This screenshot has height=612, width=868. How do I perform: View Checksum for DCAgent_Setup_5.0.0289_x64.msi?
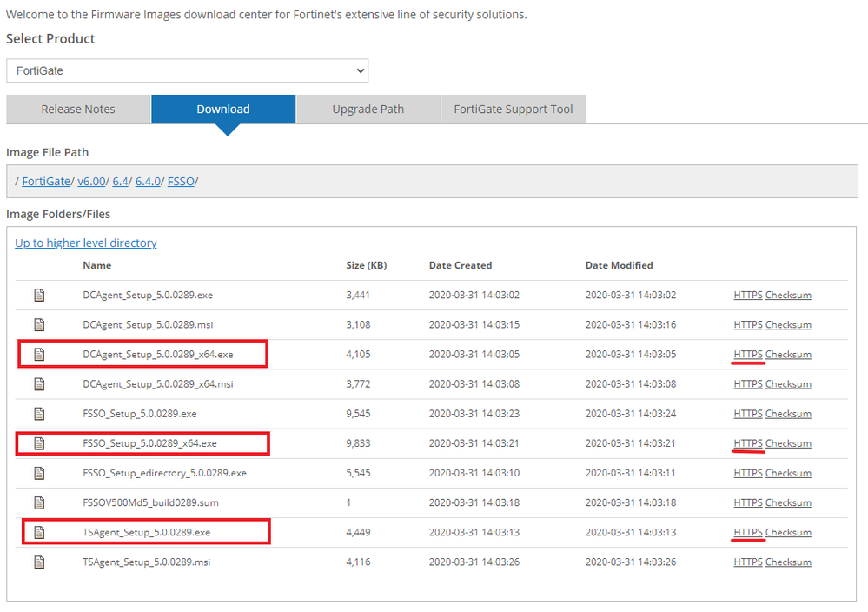click(x=788, y=384)
